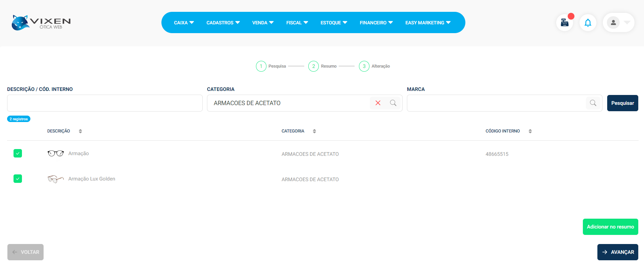Open the notifications bell
Viewport: 644px width, 266px height.
pyautogui.click(x=588, y=23)
